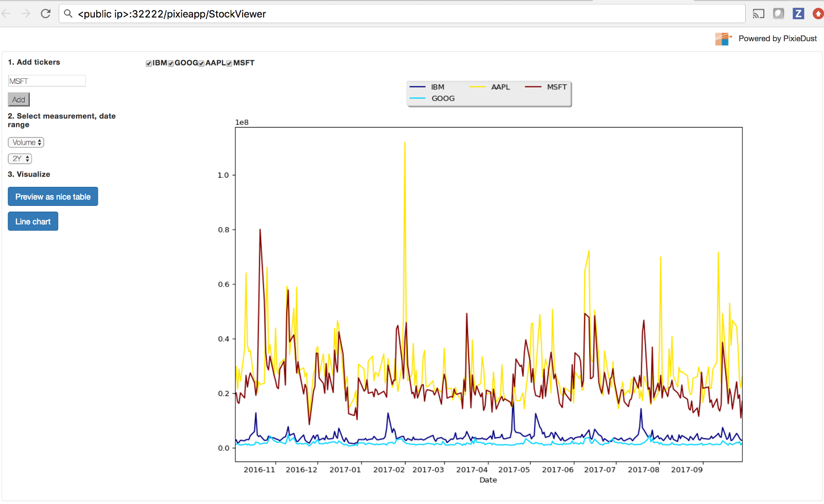Uncheck the AAPL ticker checkbox
This screenshot has width=824, height=504.
click(201, 63)
